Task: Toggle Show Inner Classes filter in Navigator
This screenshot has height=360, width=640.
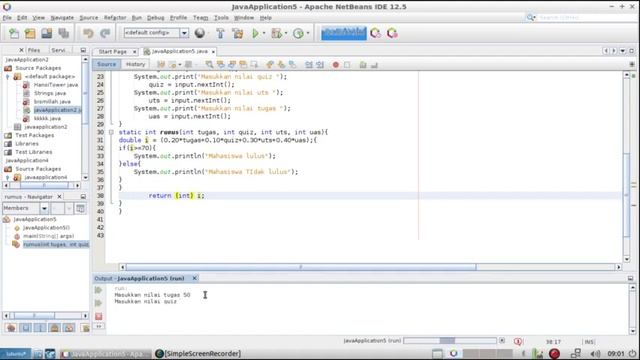Action: click(x=69, y=327)
